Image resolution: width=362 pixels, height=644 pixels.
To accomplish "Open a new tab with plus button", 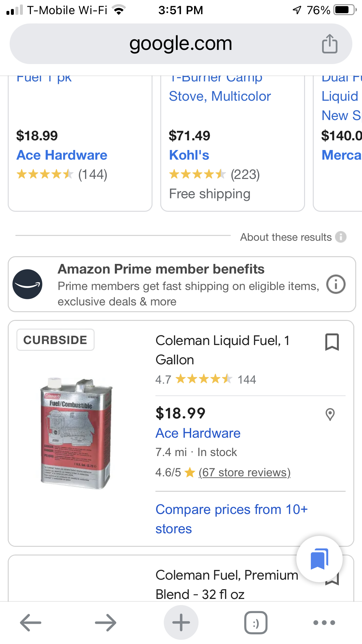I will pyautogui.click(x=181, y=622).
